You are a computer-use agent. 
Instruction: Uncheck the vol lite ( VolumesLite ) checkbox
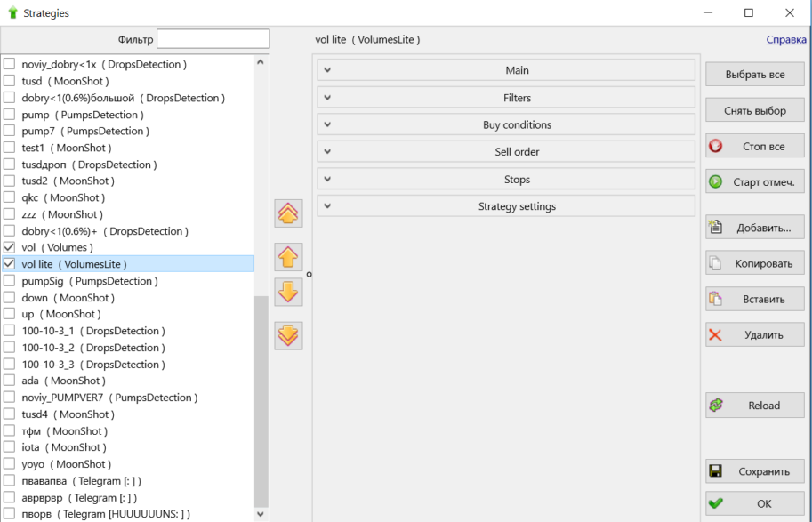[x=10, y=264]
